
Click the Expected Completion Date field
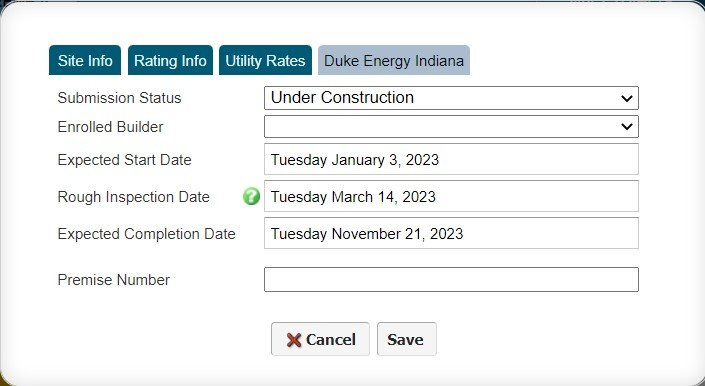451,233
